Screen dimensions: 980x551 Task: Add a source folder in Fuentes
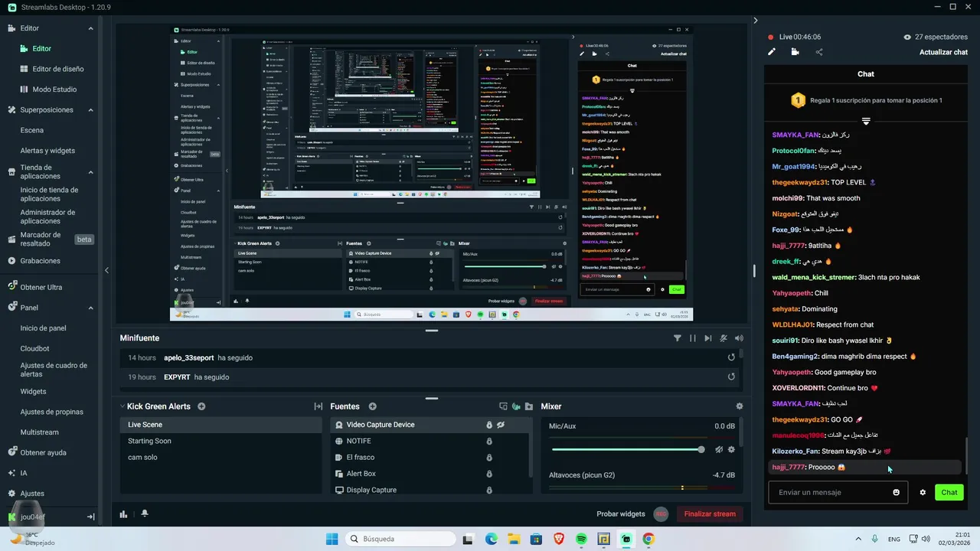click(x=529, y=406)
